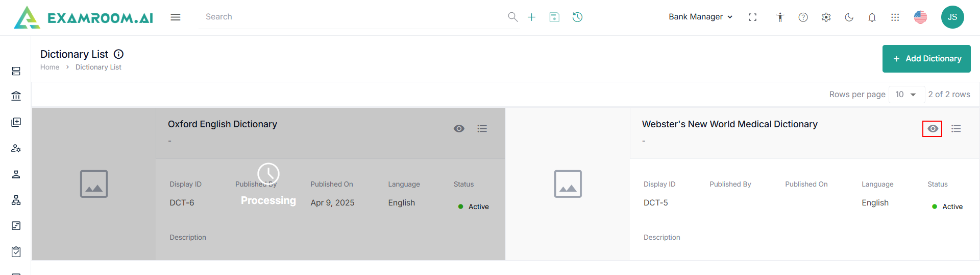Screen dimensions: 980x275
Task: Click the Oxford English Dictionary image thumbnail
Action: pyautogui.click(x=94, y=184)
